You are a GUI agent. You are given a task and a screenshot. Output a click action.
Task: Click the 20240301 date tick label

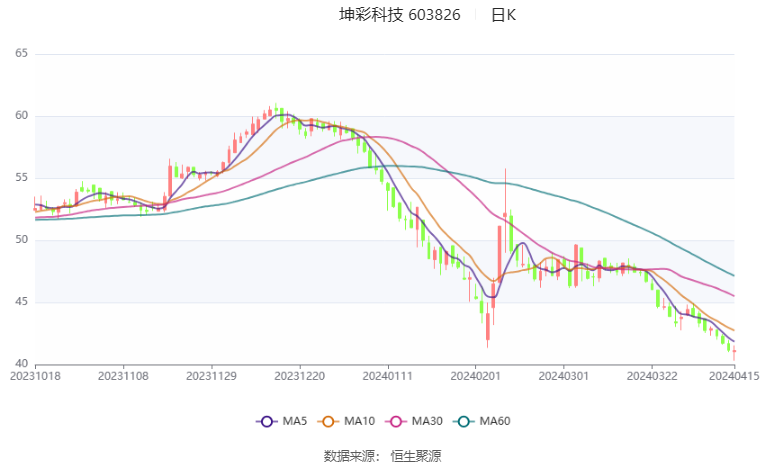563,376
